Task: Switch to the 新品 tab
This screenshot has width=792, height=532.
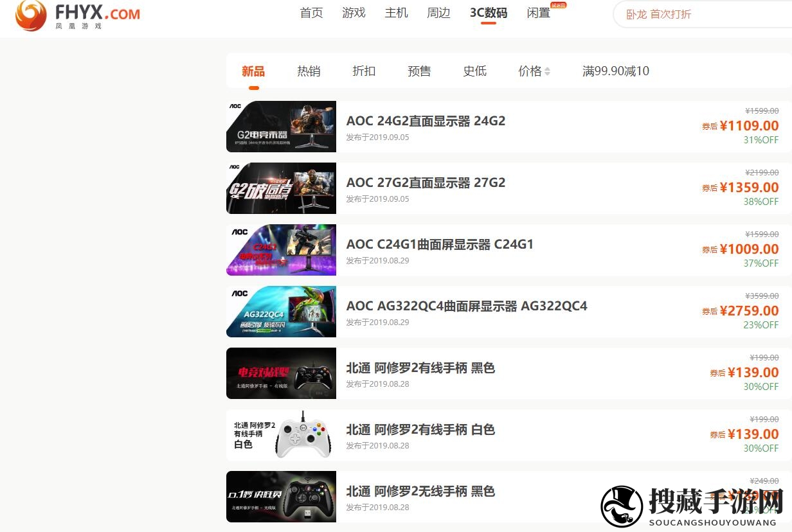Action: click(253, 71)
